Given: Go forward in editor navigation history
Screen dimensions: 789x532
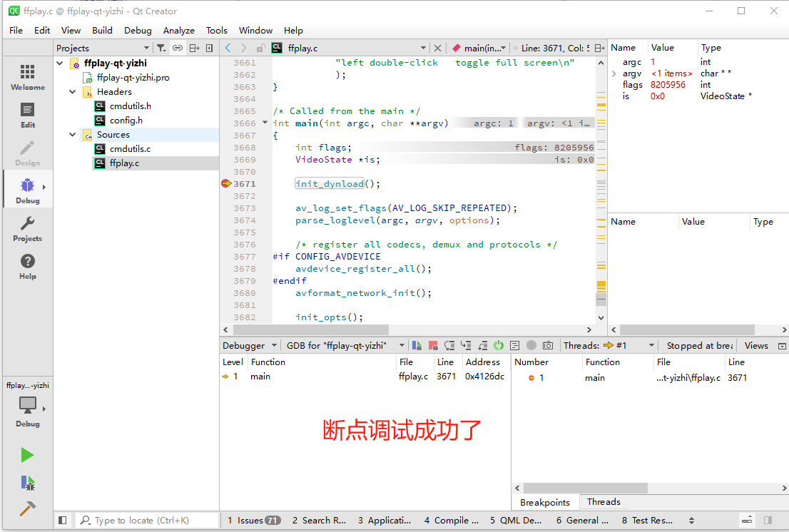Looking at the screenshot, I should click(x=243, y=48).
